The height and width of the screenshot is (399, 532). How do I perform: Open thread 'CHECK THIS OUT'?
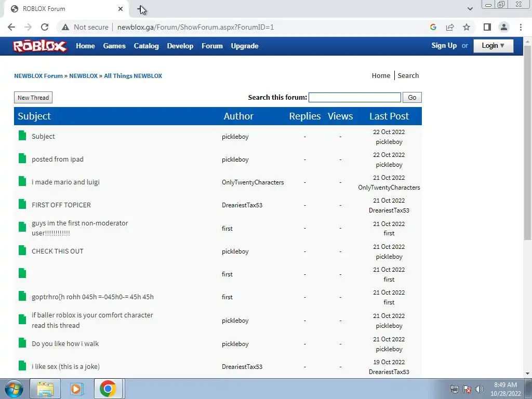point(57,251)
